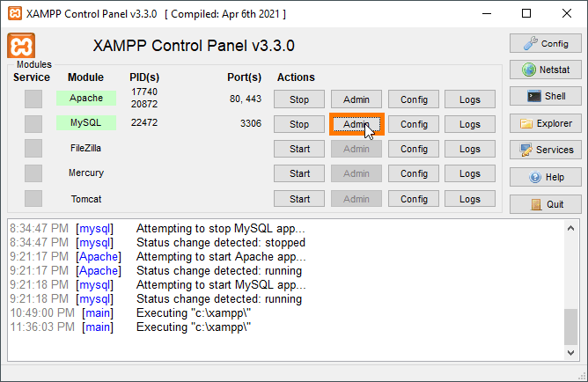Open Mercury Config menu
The image size is (588, 382).
point(414,173)
